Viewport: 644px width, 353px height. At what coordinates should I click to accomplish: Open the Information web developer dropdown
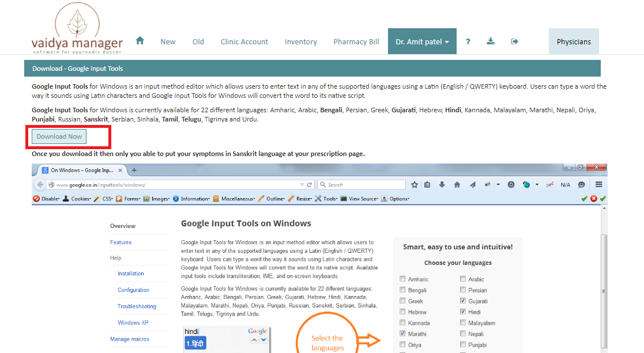click(x=191, y=199)
